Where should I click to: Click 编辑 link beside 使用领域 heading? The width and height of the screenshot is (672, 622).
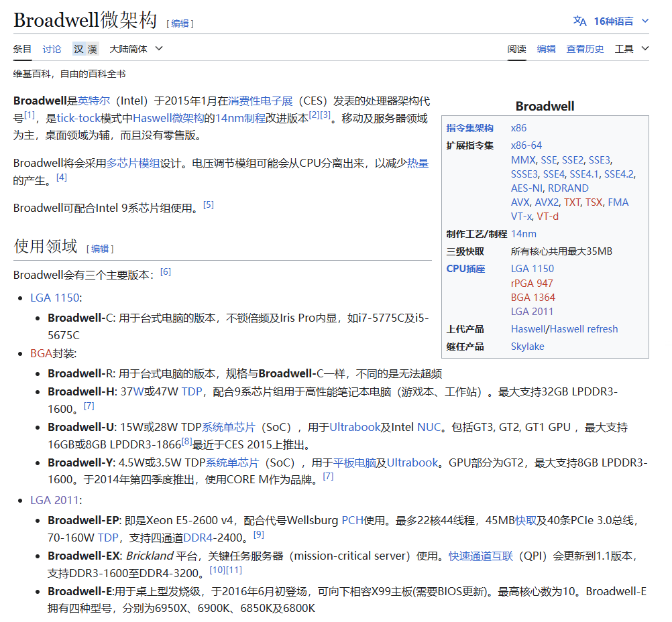100,249
